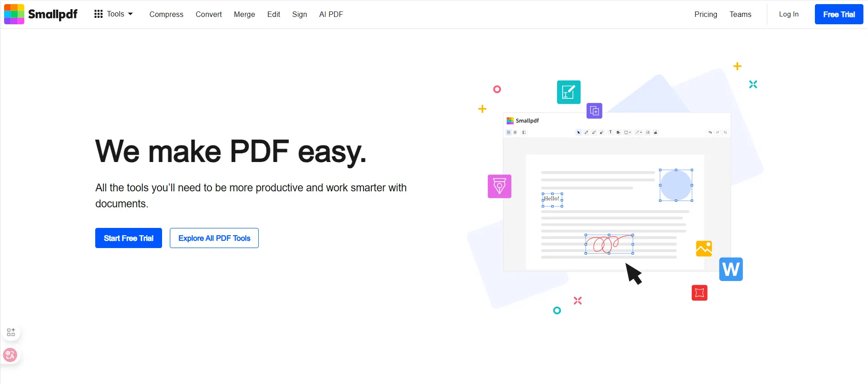Select the pointer tool in preview toolbar

pyautogui.click(x=579, y=132)
